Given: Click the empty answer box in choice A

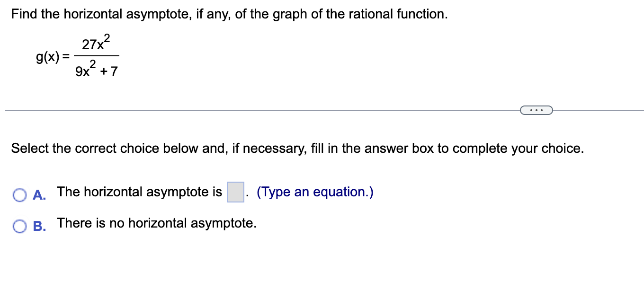Looking at the screenshot, I should click(236, 191).
